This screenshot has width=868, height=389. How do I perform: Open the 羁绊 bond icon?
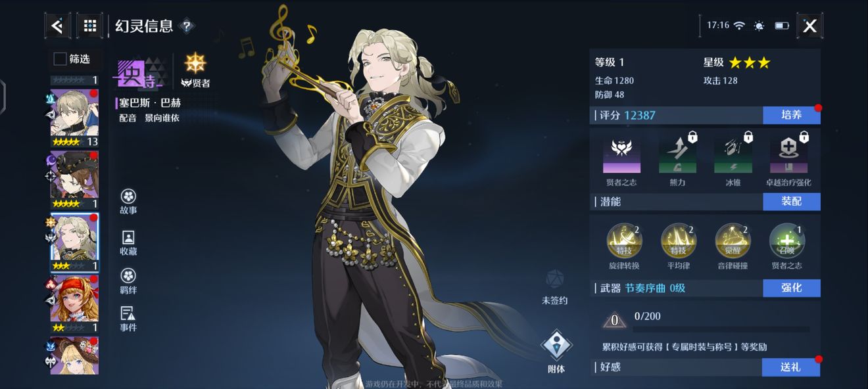[x=128, y=281]
